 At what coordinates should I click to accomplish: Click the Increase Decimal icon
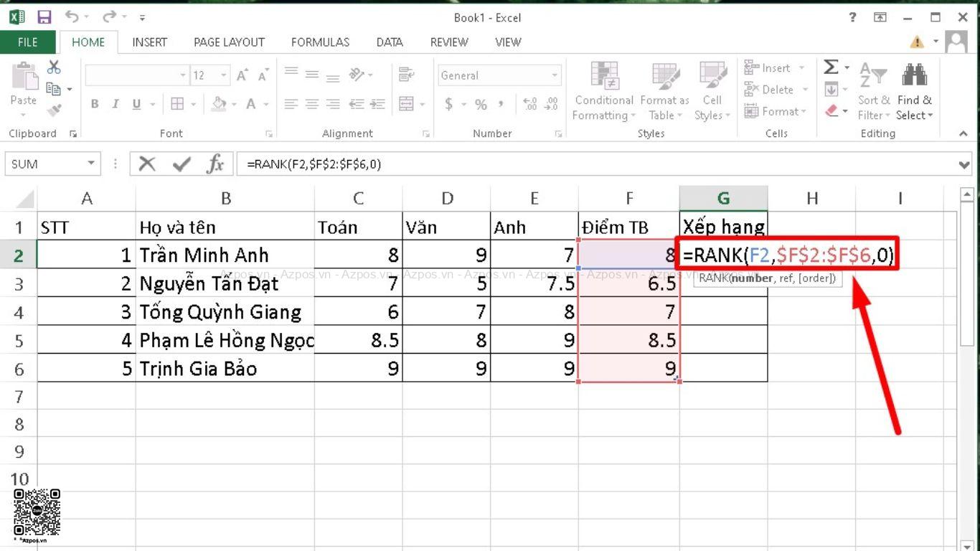tap(530, 104)
